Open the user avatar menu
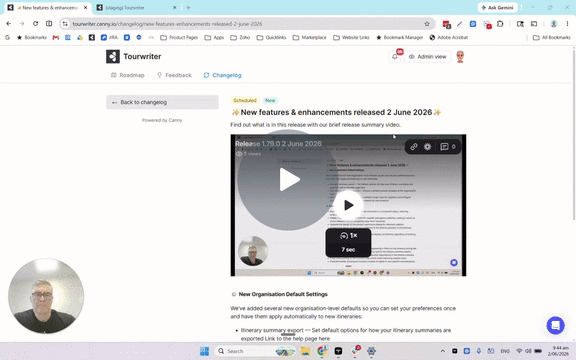The height and width of the screenshot is (360, 576). point(460,57)
